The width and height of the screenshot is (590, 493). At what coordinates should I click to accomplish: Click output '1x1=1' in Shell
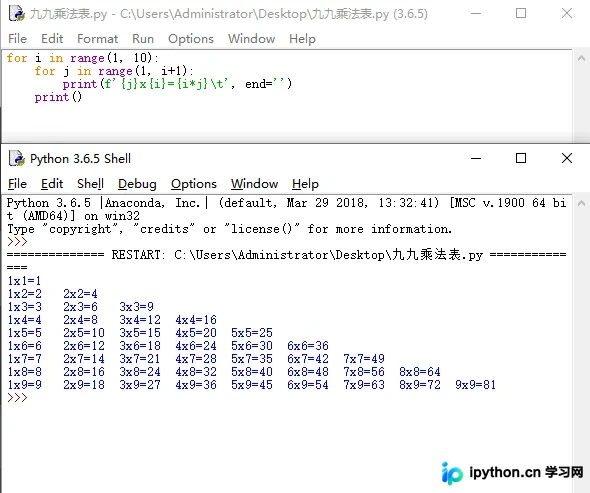tap(24, 281)
